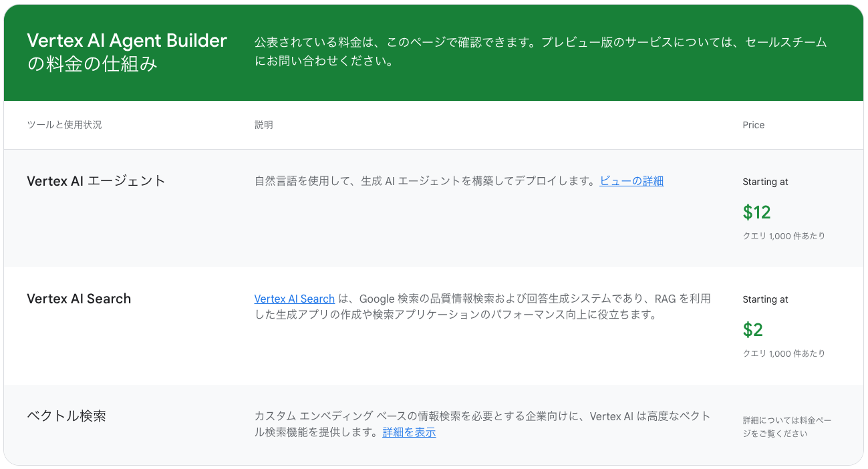Click the green banner text 公表されている料金は
The image size is (868, 469).
click(541, 52)
